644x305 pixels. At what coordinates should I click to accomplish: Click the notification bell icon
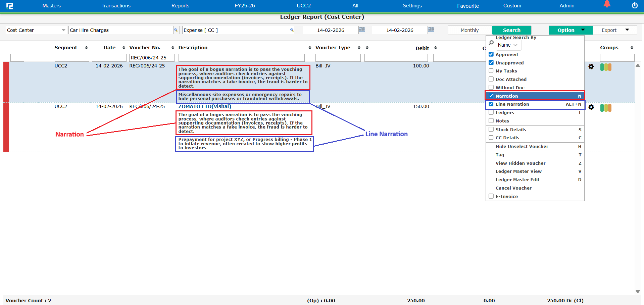[x=607, y=4]
